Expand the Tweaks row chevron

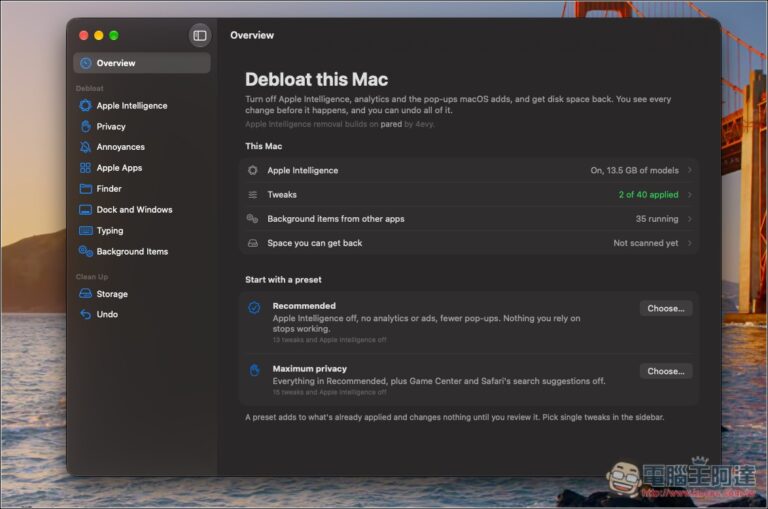pyautogui.click(x=690, y=194)
